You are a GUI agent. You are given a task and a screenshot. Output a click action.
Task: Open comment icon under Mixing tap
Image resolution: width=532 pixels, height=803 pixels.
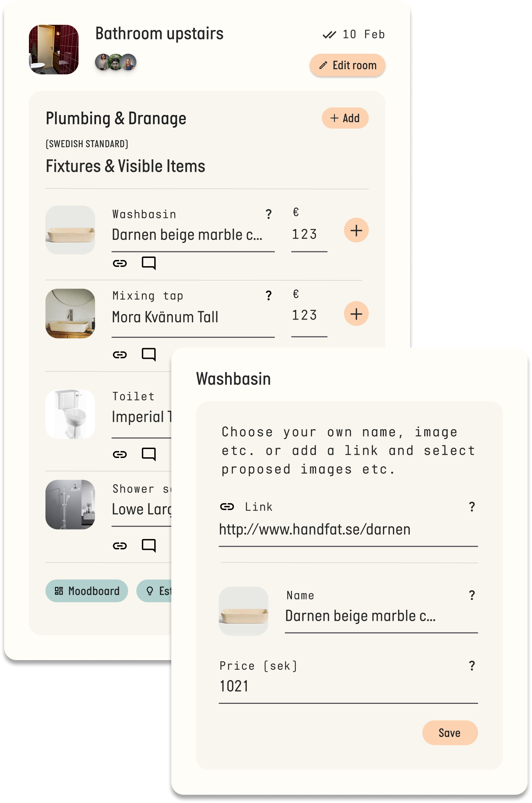tap(149, 354)
